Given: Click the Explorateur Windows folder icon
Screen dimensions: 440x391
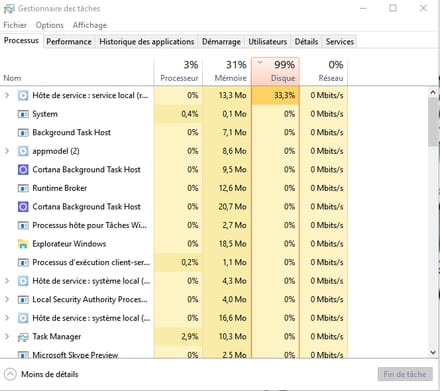Looking at the screenshot, I should pos(23,244).
